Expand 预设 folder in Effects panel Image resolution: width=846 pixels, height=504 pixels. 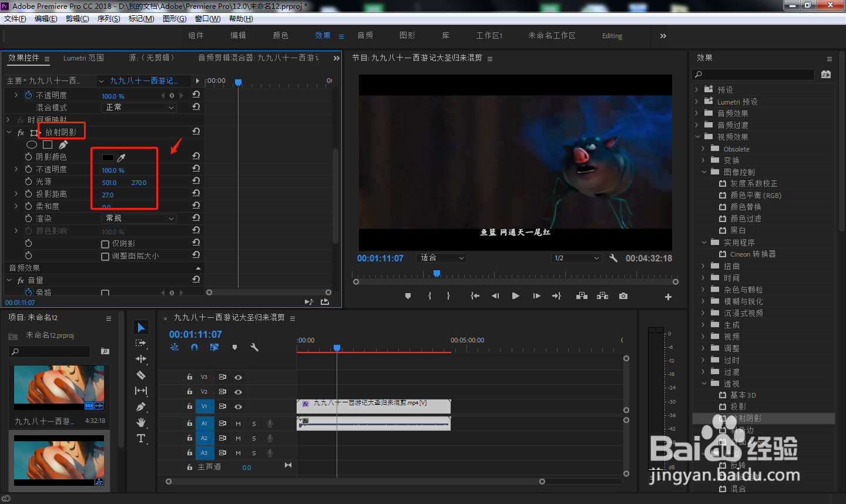pos(697,90)
